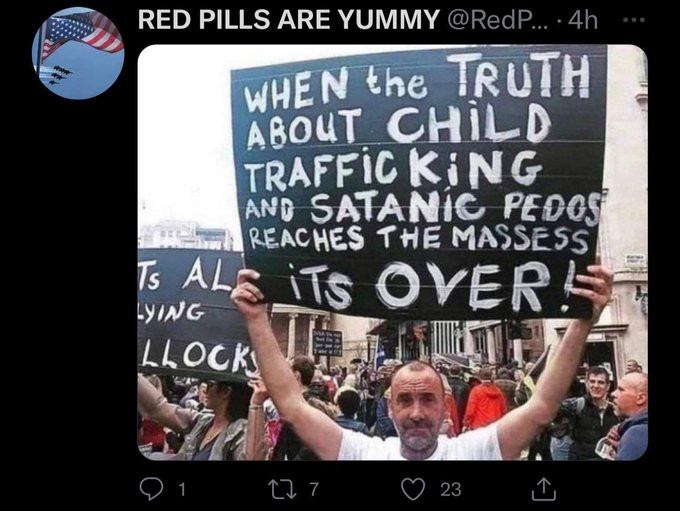Click the 'WHEN the TRUTH' line on the sign

click(416, 80)
